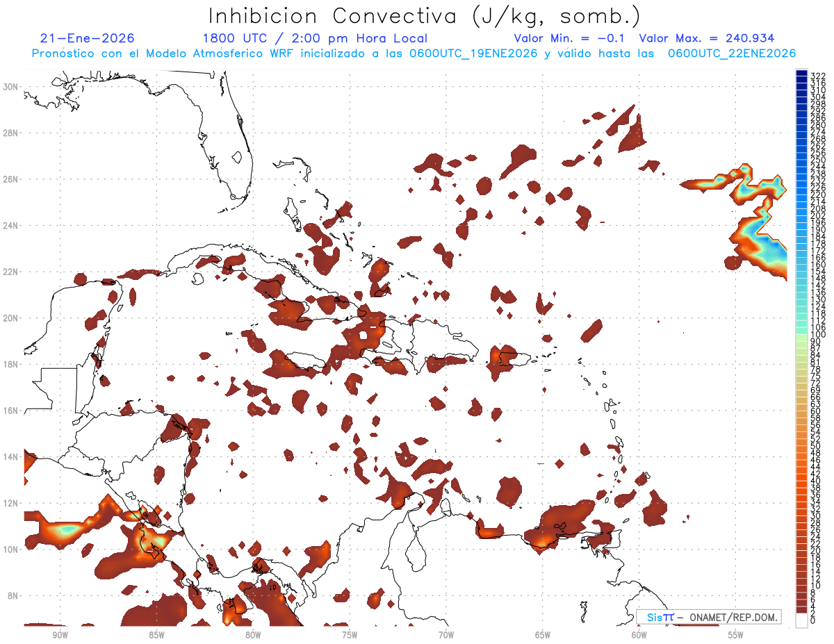Click the '75W' longitude label
Viewport: 834px width, 644px height.
tap(350, 635)
